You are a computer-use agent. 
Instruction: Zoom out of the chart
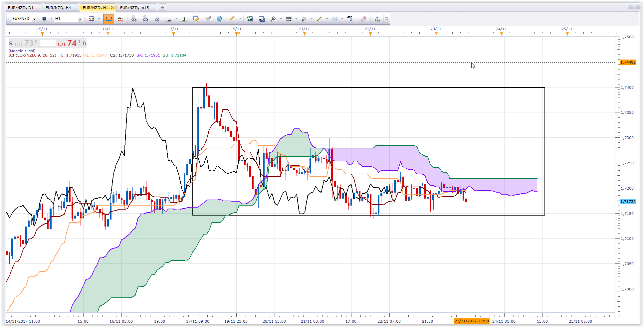(145, 19)
